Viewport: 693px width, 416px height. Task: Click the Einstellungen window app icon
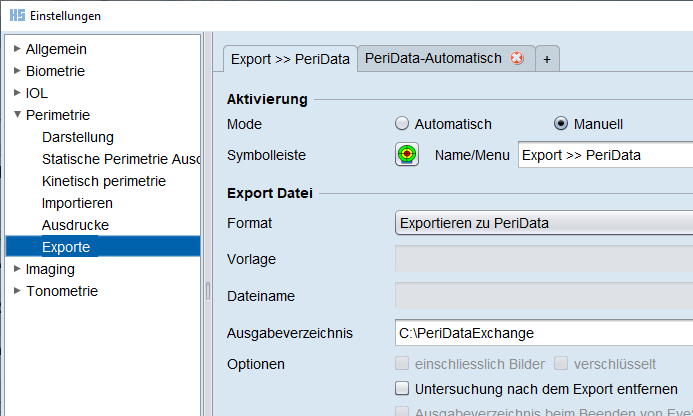16,16
